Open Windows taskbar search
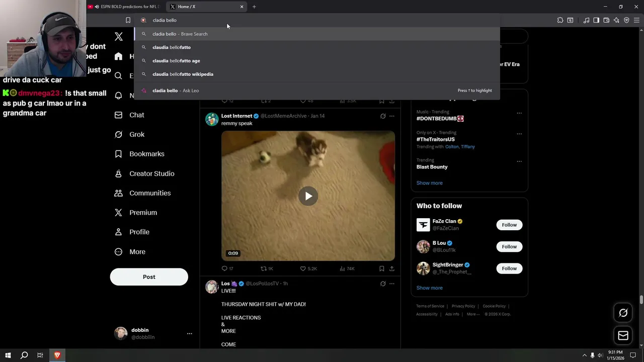The width and height of the screenshot is (644, 362). tap(24, 355)
